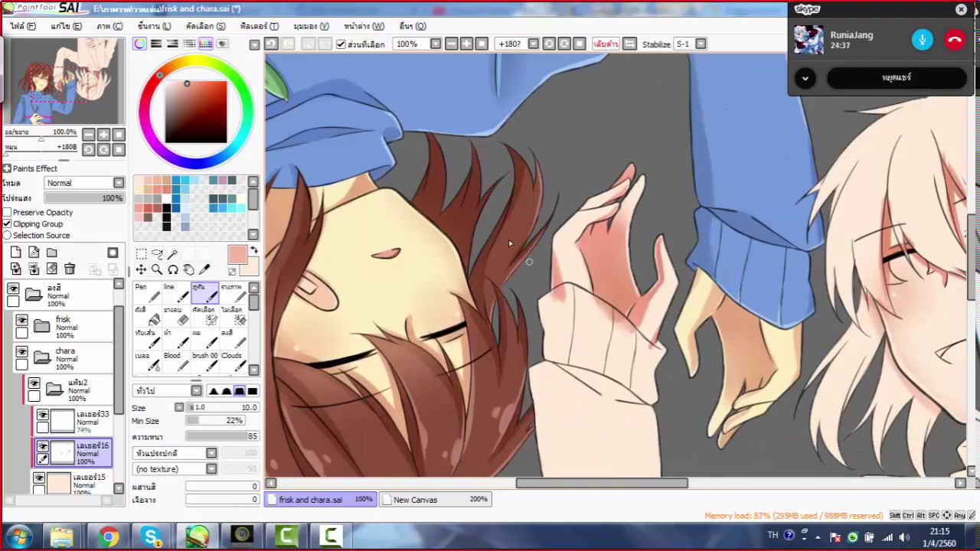
Task: Enable Selection Source option
Action: click(7, 235)
